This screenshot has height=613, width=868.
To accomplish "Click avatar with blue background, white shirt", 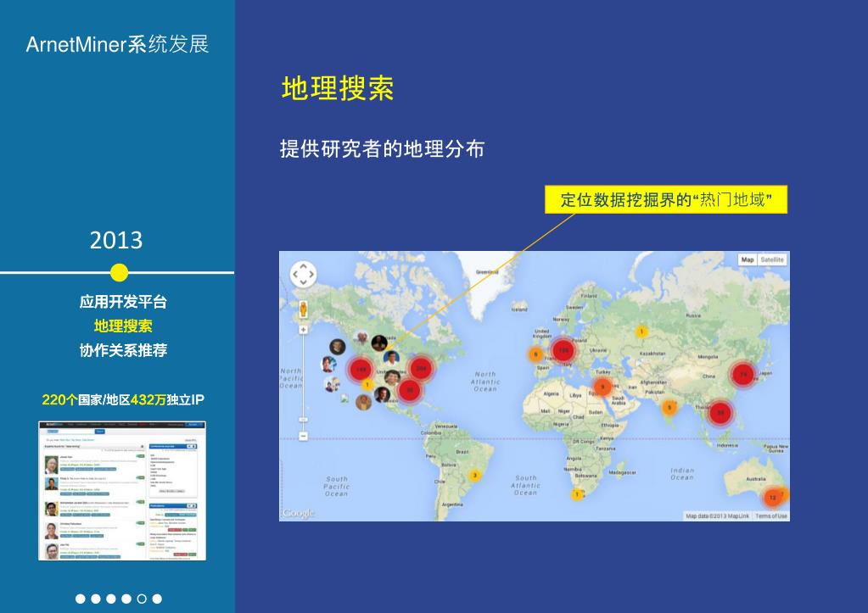I will 391,358.
